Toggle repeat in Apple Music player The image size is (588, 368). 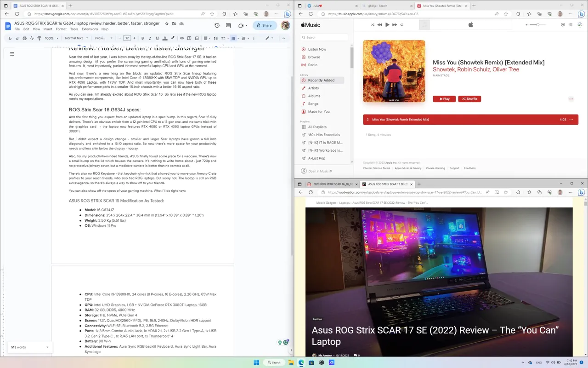(x=402, y=25)
